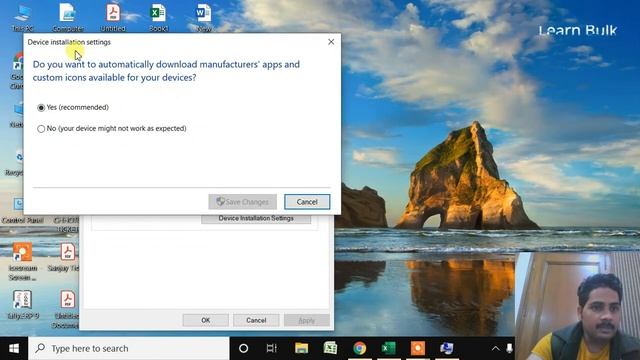Close the Device installation settings dialog
640x360 pixels.
tap(331, 42)
